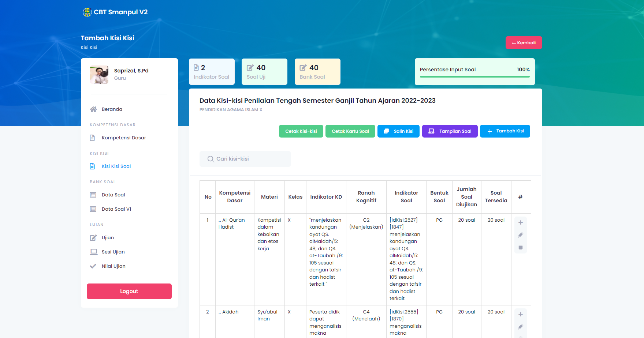Click the Saprizal profile photo
Image resolution: width=644 pixels, height=338 pixels.
(x=99, y=75)
